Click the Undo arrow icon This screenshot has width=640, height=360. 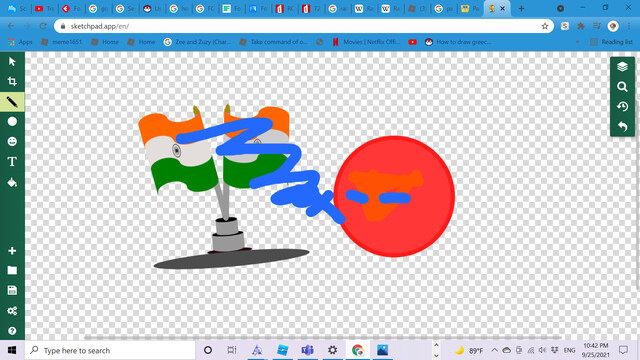[x=622, y=127]
